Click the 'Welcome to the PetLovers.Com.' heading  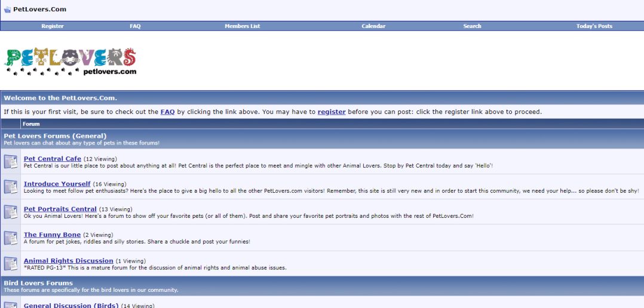(x=60, y=98)
